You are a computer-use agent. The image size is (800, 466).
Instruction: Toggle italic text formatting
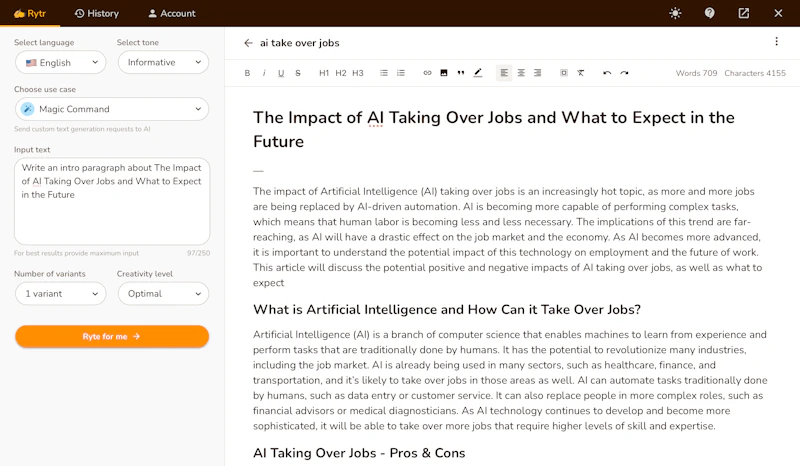tap(264, 73)
